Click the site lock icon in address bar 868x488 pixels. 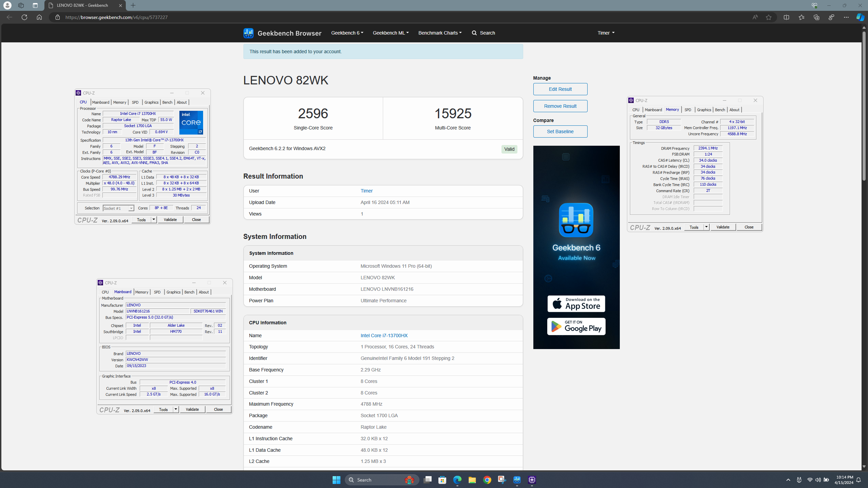tap(58, 17)
